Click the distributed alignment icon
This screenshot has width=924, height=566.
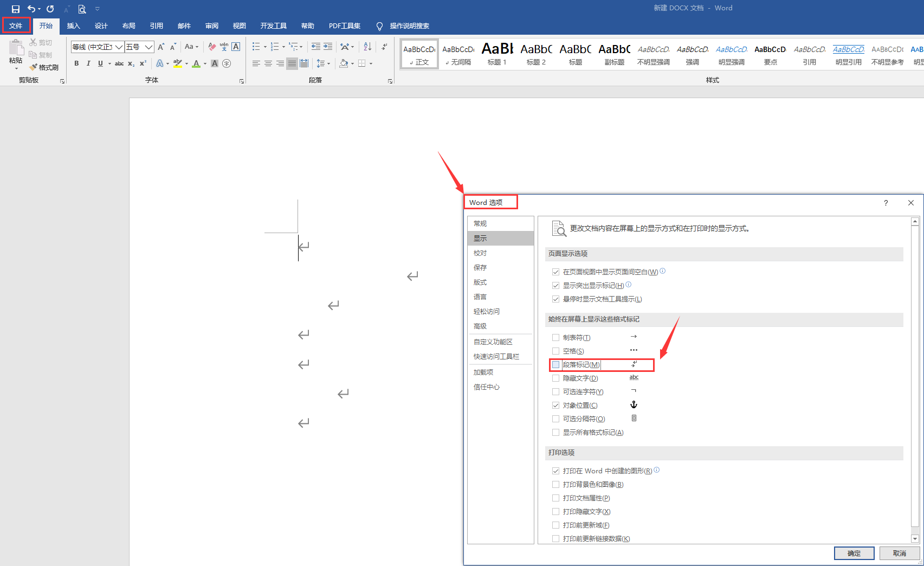304,63
